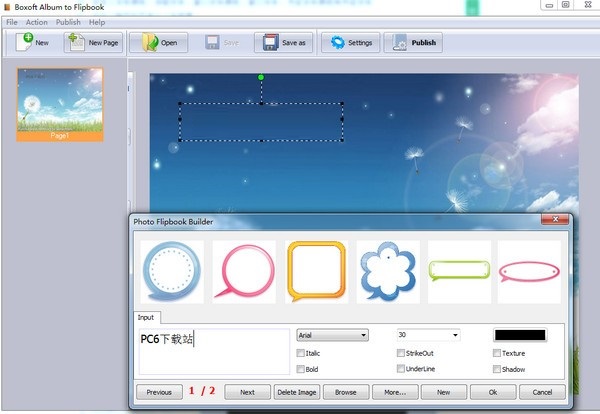Open the Arial font dropdown

tap(333, 336)
